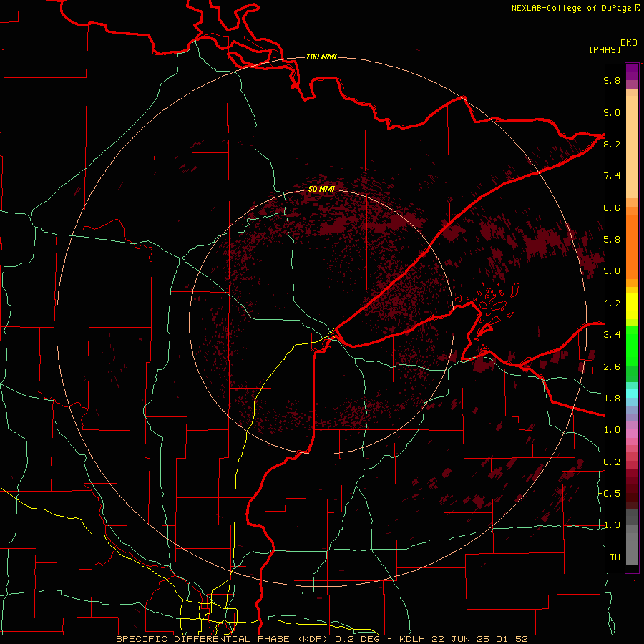Click the NEXLAB-College of DuPage credit text
The height and width of the screenshot is (644, 644).
[x=571, y=8]
